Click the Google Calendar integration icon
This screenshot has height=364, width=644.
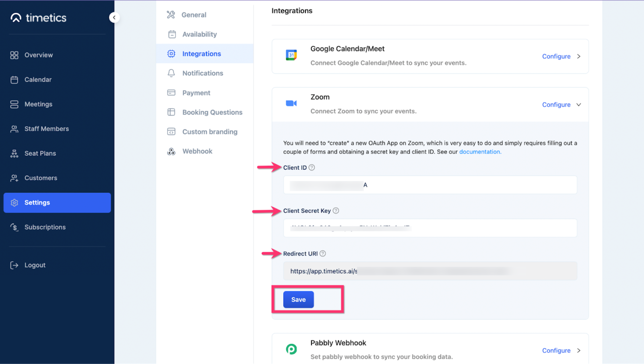coord(291,55)
